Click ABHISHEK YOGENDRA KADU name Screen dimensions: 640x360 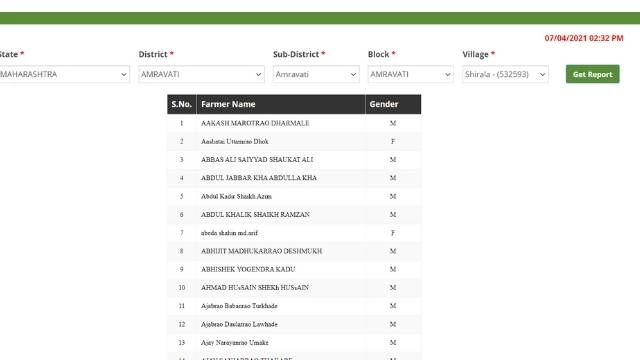coord(248,269)
